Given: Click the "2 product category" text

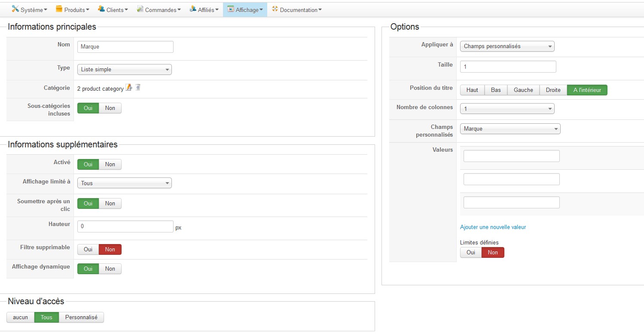Looking at the screenshot, I should [101, 89].
